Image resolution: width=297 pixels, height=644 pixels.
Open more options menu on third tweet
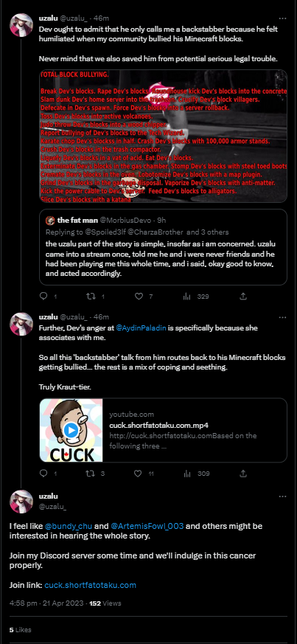[x=283, y=496]
